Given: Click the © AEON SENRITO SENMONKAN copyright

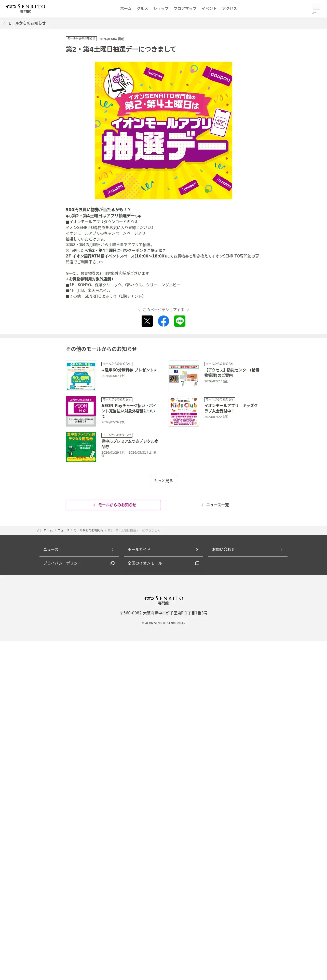Looking at the screenshot, I should (163, 623).
